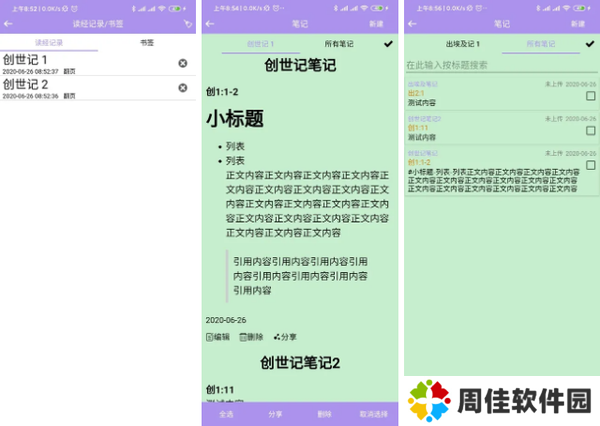Select 所有笔记 tab on middle screen
This screenshot has width=600, height=426.
339,44
